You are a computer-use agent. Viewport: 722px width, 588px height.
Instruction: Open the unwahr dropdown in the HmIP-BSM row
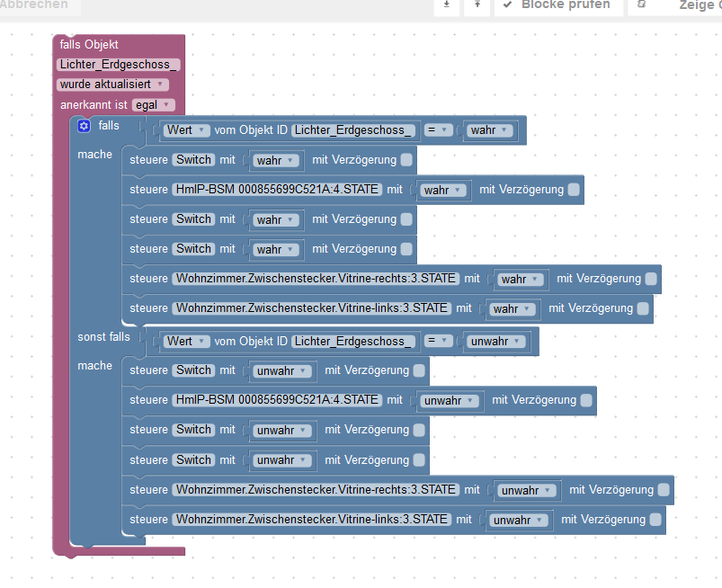click(449, 401)
